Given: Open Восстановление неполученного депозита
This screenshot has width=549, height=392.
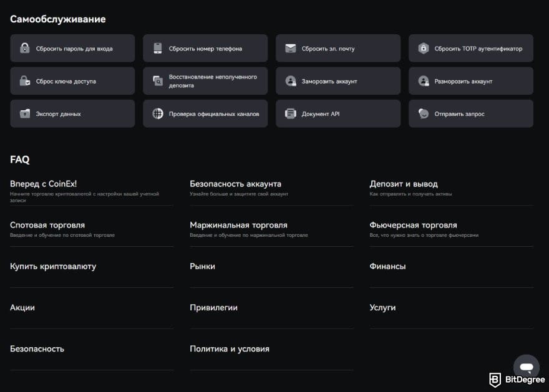Looking at the screenshot, I should (x=205, y=81).
